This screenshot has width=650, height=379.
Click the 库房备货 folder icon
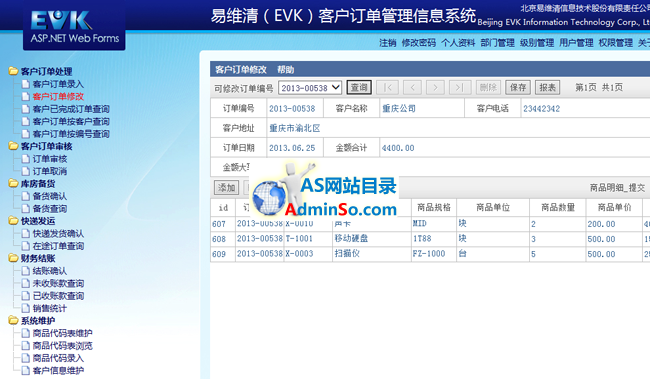click(x=13, y=183)
